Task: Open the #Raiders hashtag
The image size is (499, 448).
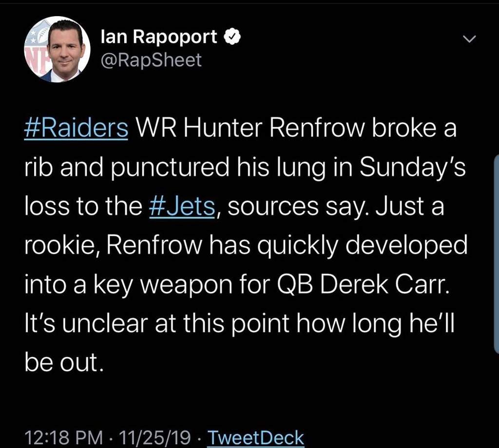Action: click(76, 128)
